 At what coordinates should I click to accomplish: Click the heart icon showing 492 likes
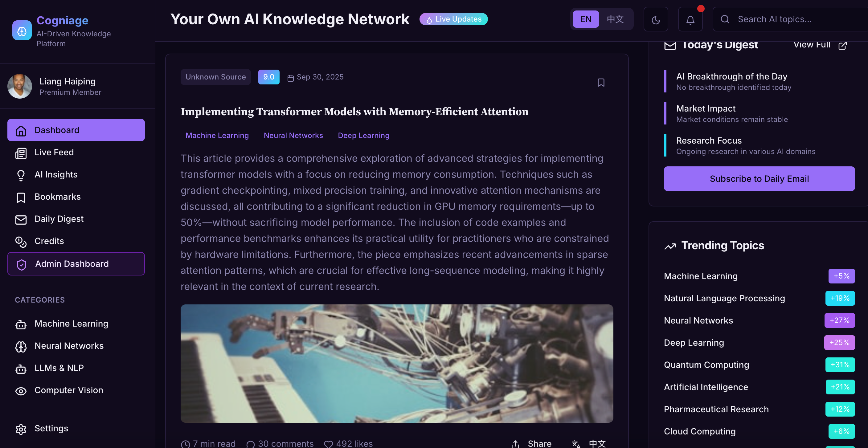(x=328, y=444)
